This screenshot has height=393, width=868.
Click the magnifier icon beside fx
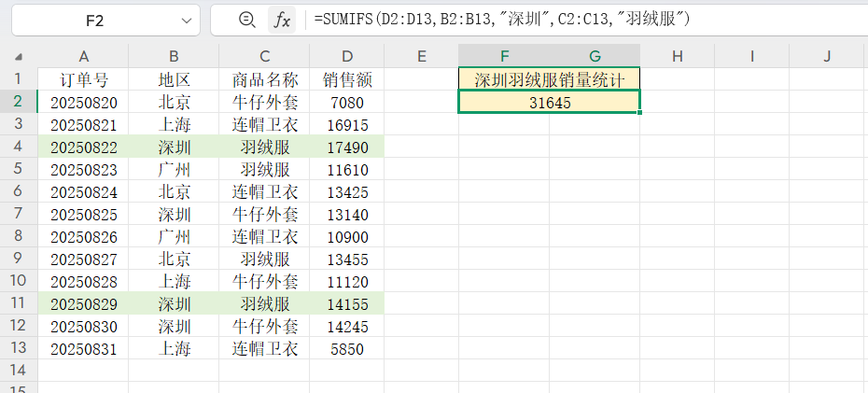(247, 20)
